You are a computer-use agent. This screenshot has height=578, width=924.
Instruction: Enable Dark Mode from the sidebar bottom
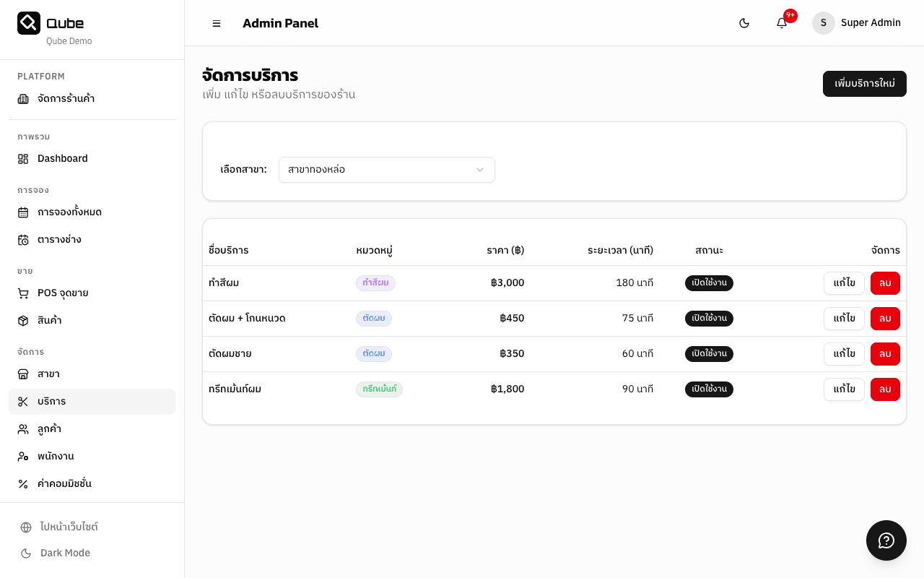point(65,553)
